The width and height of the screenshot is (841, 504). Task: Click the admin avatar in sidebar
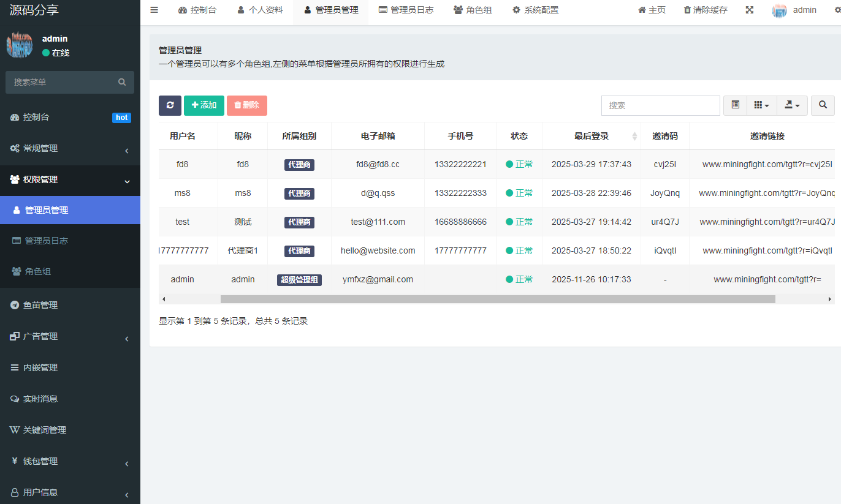point(19,45)
